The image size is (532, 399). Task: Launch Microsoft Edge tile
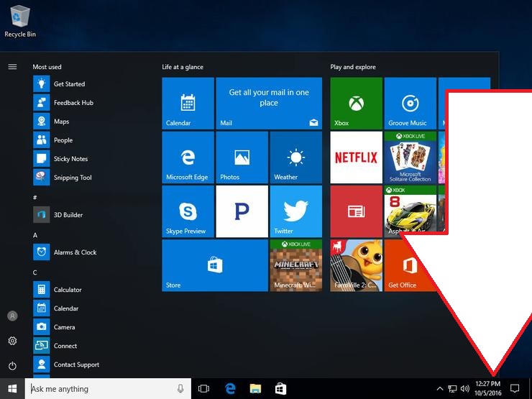188,157
